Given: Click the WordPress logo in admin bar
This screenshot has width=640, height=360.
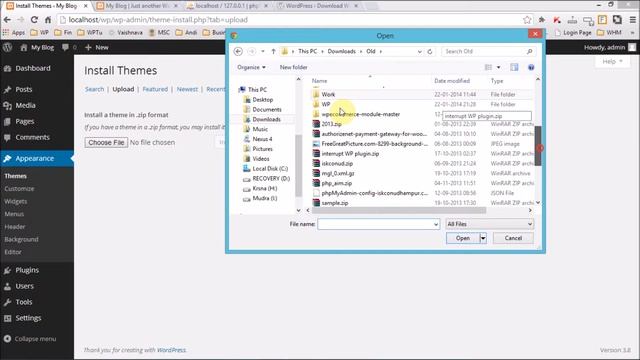Looking at the screenshot, I should (x=7, y=47).
